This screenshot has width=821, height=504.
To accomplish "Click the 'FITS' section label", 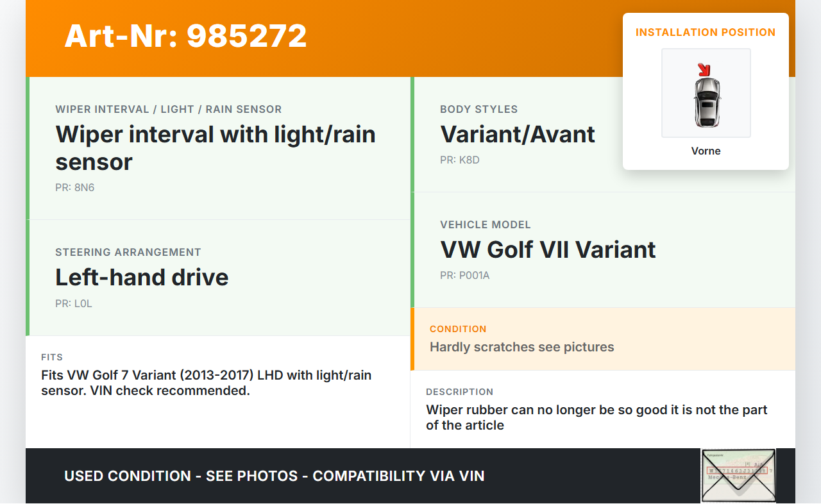I will 52,357.
